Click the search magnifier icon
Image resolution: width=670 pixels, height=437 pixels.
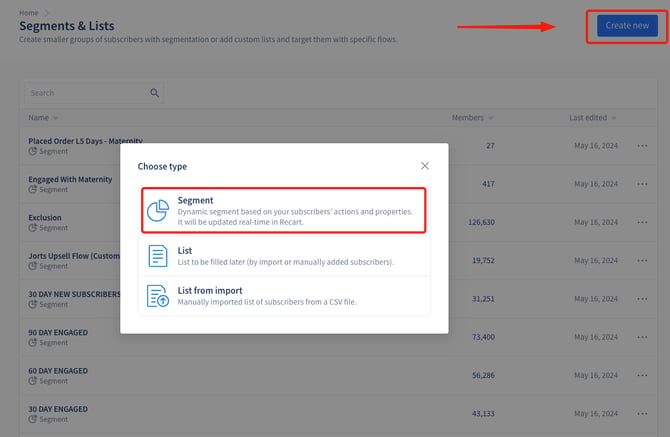pos(154,93)
